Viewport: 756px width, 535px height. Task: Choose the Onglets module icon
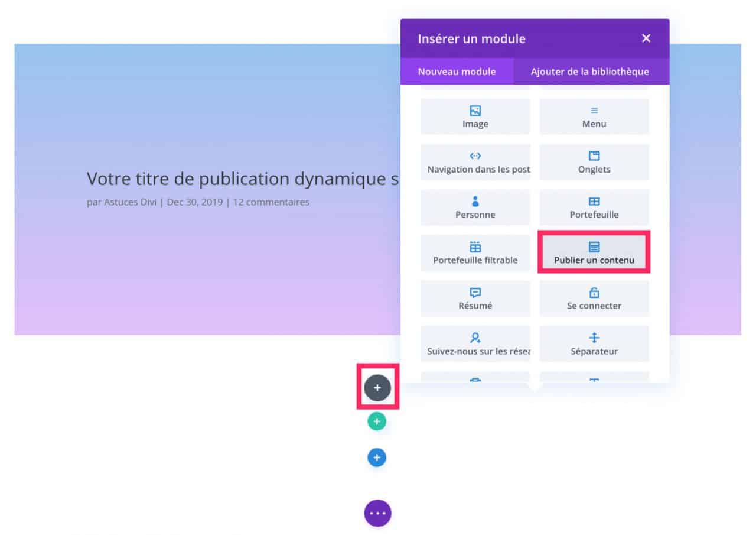[x=594, y=162]
